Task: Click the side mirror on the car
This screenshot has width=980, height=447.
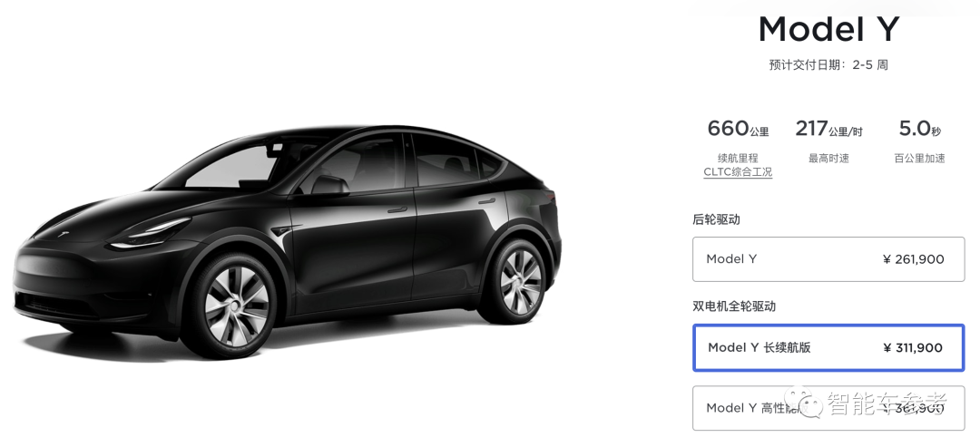Action: [329, 185]
